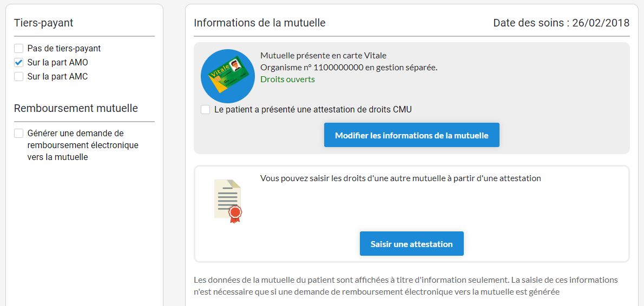
Task: Click the 'Vous pouvez saisir les droits' text
Action: click(400, 178)
